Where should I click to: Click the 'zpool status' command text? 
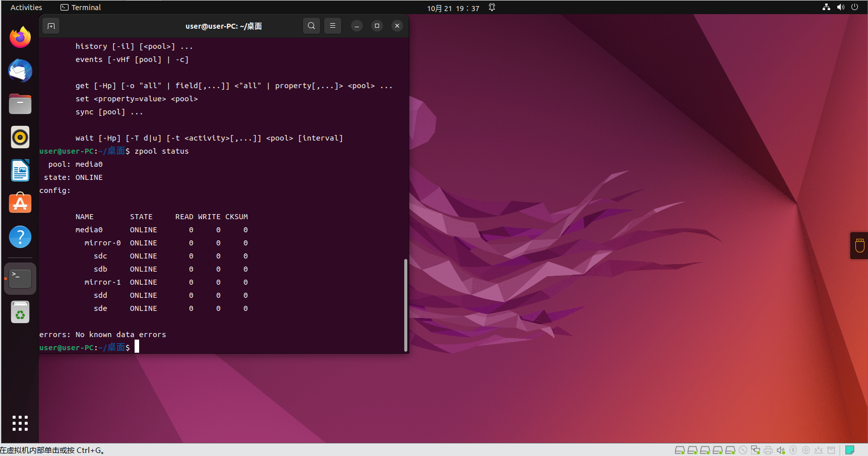click(161, 151)
